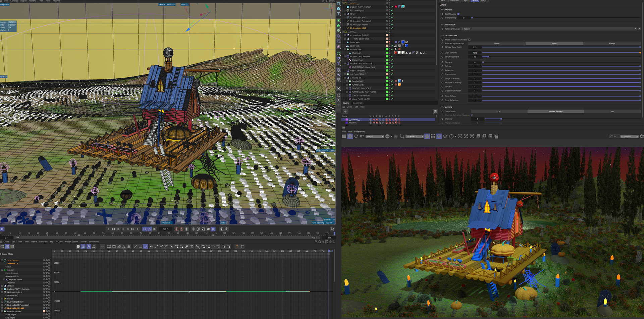This screenshot has width=644, height=319.
Task: Toggle the green checkmark of FLAME Candle
Action: (x=392, y=85)
